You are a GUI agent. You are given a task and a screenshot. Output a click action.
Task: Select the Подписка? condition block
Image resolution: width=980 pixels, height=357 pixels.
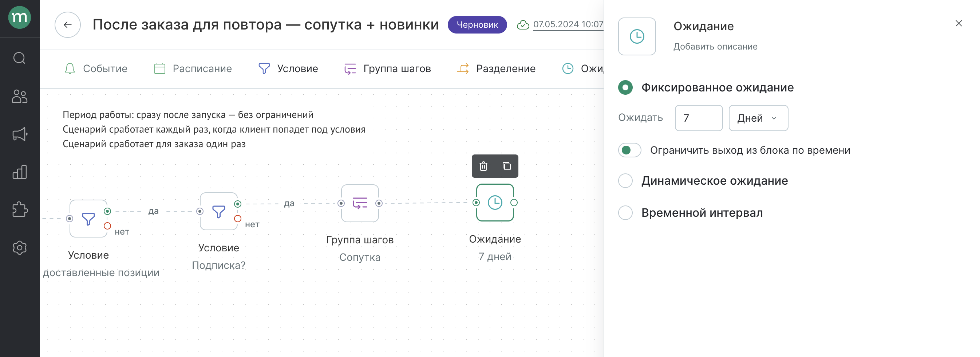(x=219, y=211)
